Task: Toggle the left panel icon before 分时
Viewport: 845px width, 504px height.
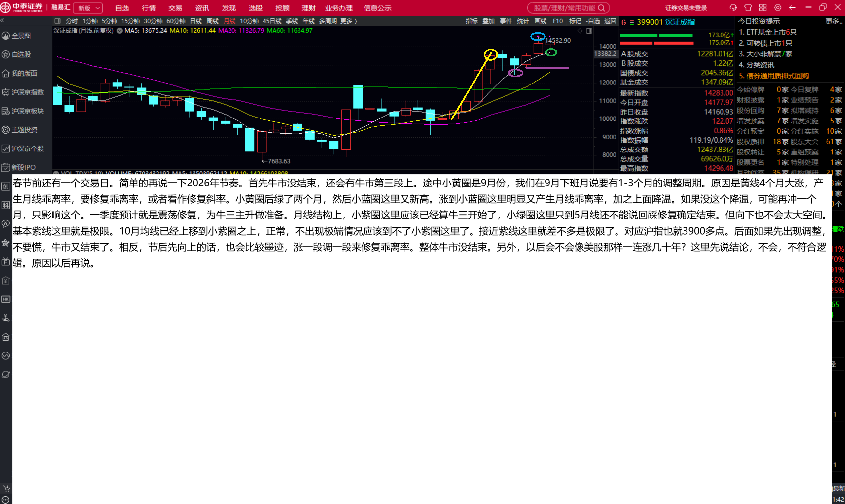Action: (x=58, y=21)
